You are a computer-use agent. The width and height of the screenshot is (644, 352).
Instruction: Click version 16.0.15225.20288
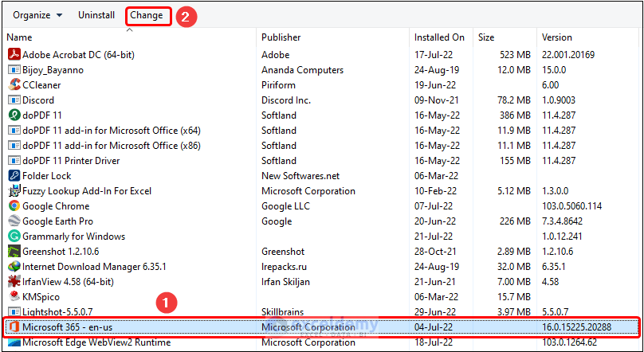coord(576,327)
